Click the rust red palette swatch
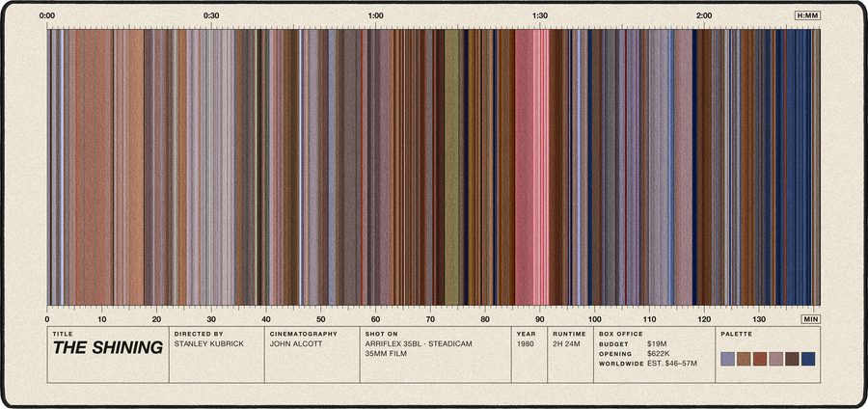Screen dimensions: 868x409 pyautogui.click(x=760, y=359)
